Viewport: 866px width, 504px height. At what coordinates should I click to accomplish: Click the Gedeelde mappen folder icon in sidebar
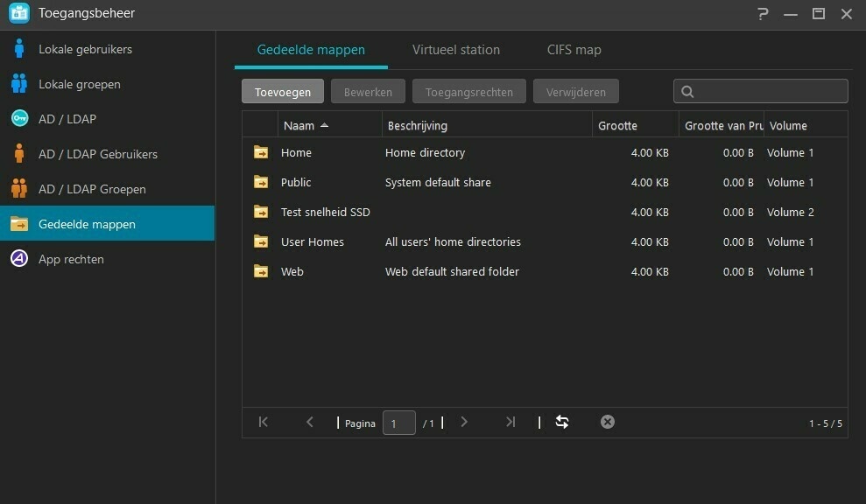tap(19, 224)
